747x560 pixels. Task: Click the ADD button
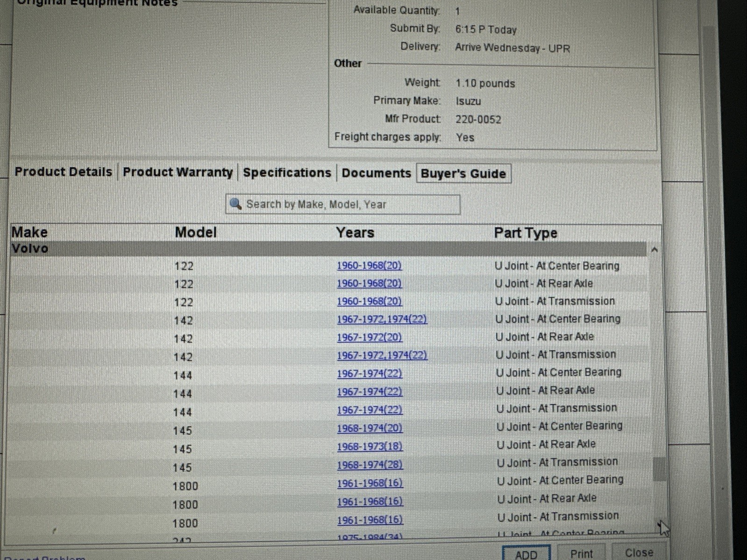(x=526, y=554)
